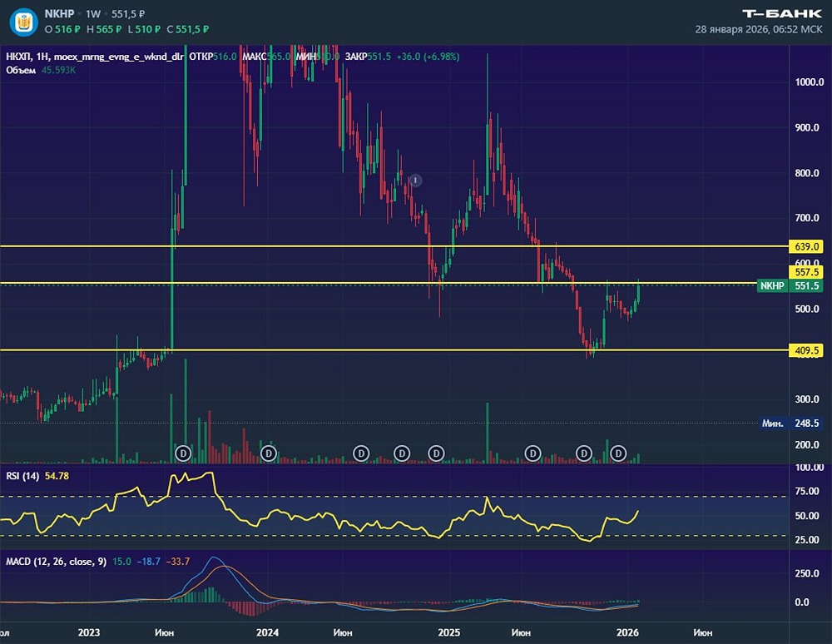Click the 300.0 price scale label
832x644 pixels.
coord(807,399)
